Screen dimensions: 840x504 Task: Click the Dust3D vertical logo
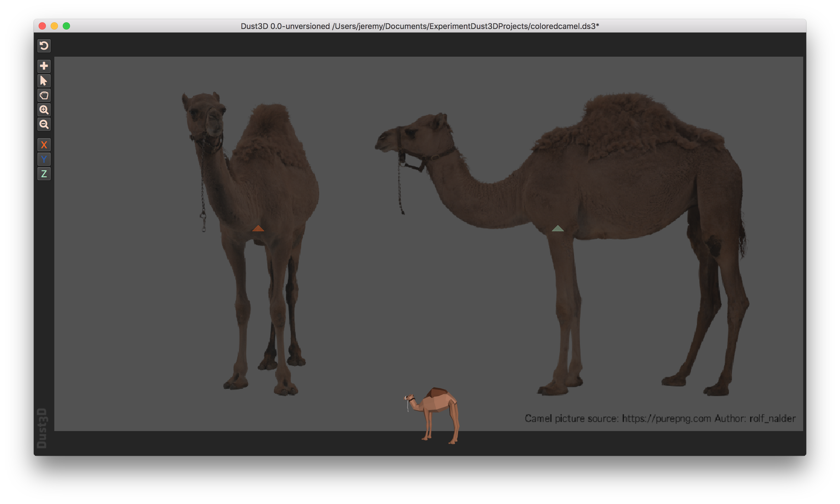(x=42, y=428)
